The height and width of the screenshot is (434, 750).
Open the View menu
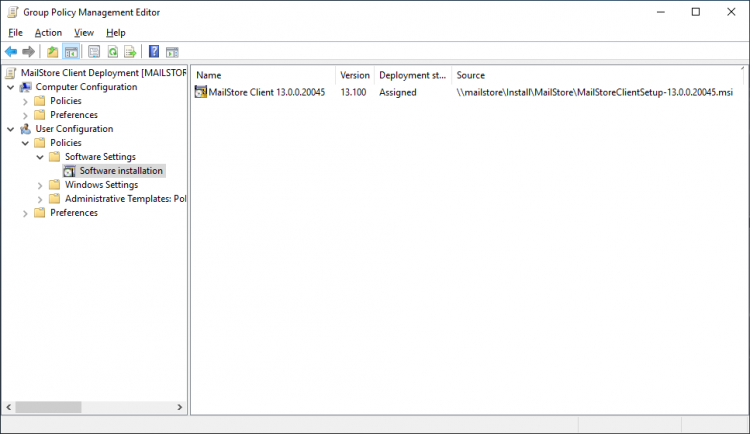click(x=84, y=33)
